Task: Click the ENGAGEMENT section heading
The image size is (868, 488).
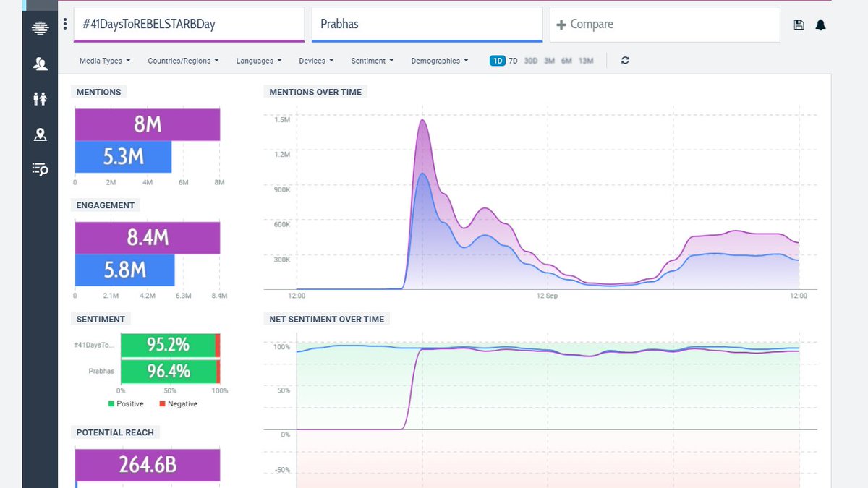Action: pyautogui.click(x=106, y=205)
